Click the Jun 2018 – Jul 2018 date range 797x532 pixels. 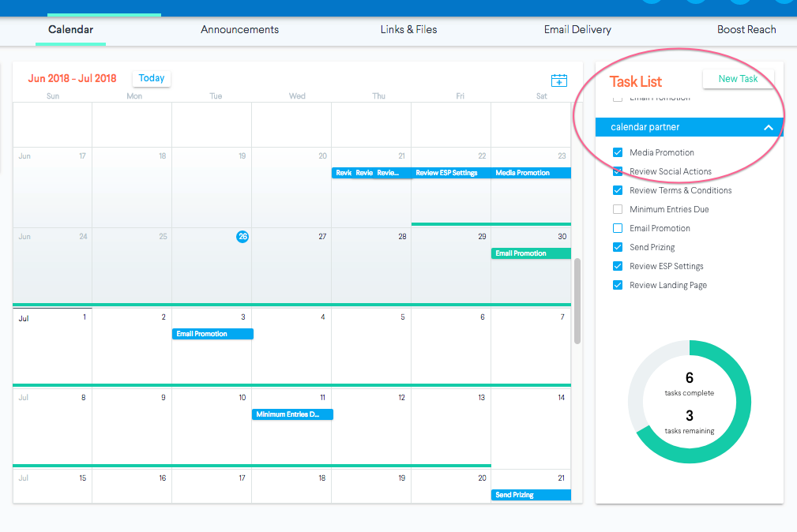72,78
